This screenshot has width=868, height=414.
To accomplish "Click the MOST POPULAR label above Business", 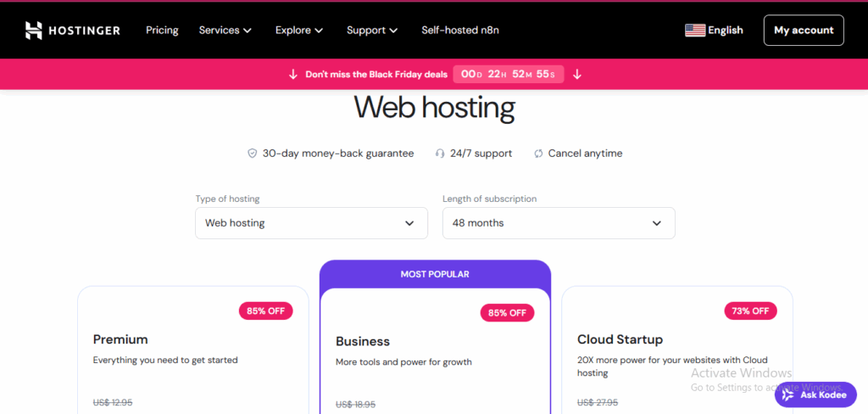I will (x=435, y=274).
